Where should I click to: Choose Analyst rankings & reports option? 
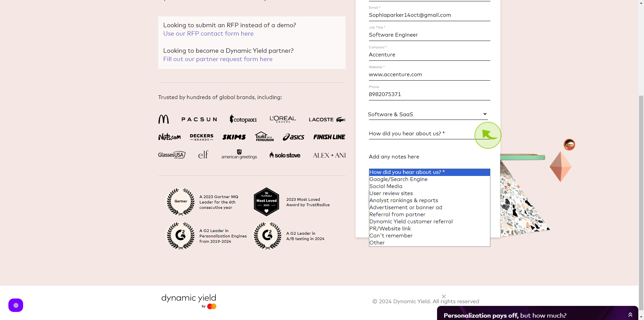pyautogui.click(x=429, y=200)
